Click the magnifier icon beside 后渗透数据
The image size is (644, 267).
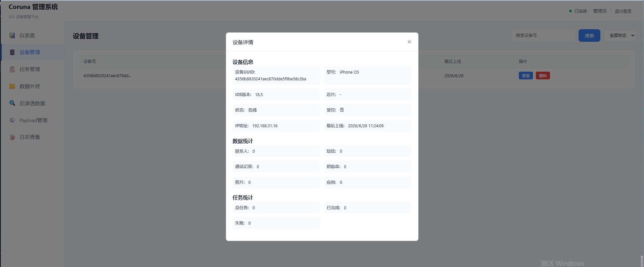coord(12,103)
